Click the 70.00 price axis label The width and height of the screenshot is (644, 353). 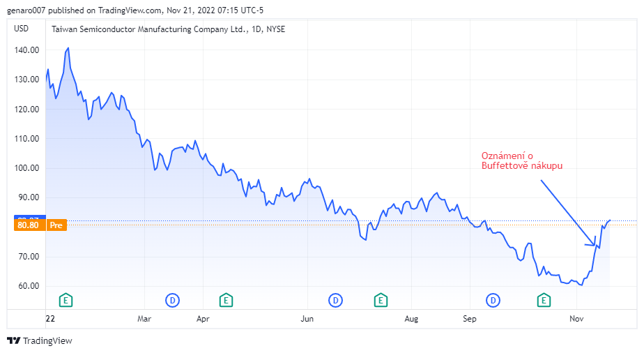pos(29,257)
